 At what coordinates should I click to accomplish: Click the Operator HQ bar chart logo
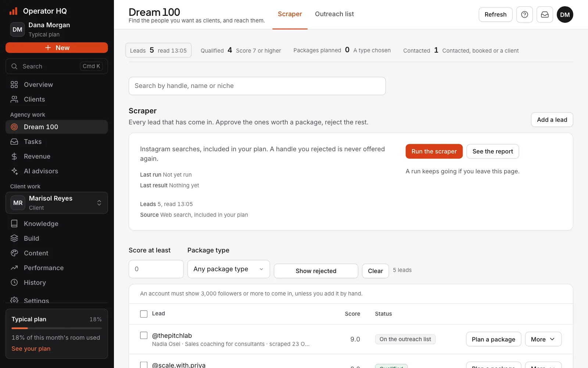click(x=14, y=11)
